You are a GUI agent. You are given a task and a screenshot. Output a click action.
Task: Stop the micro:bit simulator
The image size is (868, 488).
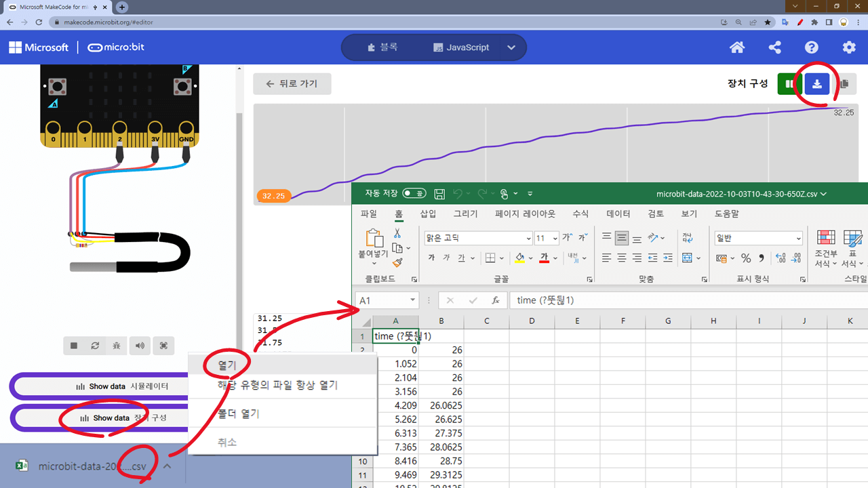(x=74, y=346)
